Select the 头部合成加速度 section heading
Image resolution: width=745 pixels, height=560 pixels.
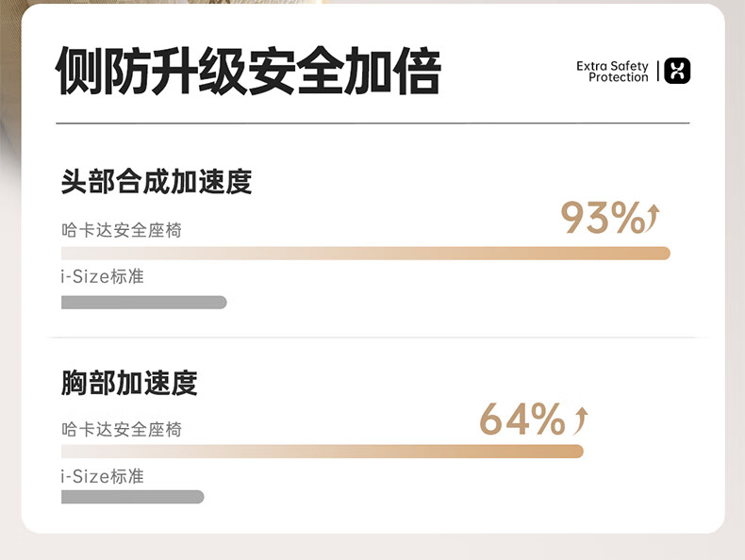pyautogui.click(x=157, y=181)
